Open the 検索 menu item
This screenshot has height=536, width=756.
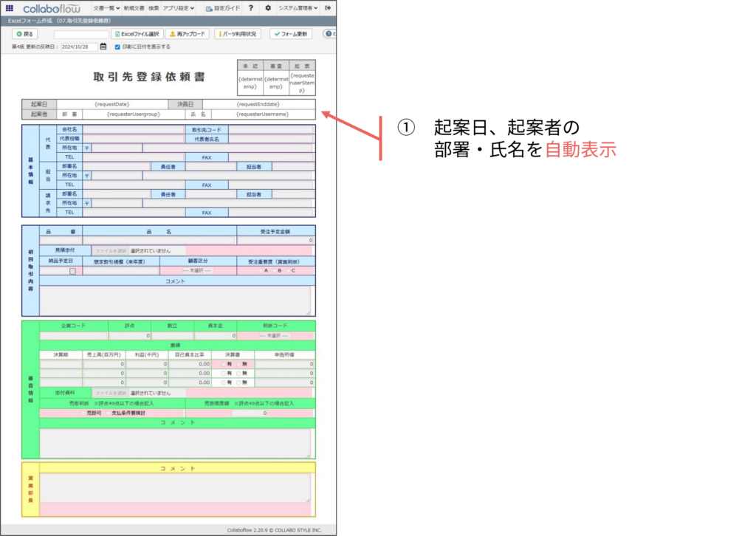point(154,8)
